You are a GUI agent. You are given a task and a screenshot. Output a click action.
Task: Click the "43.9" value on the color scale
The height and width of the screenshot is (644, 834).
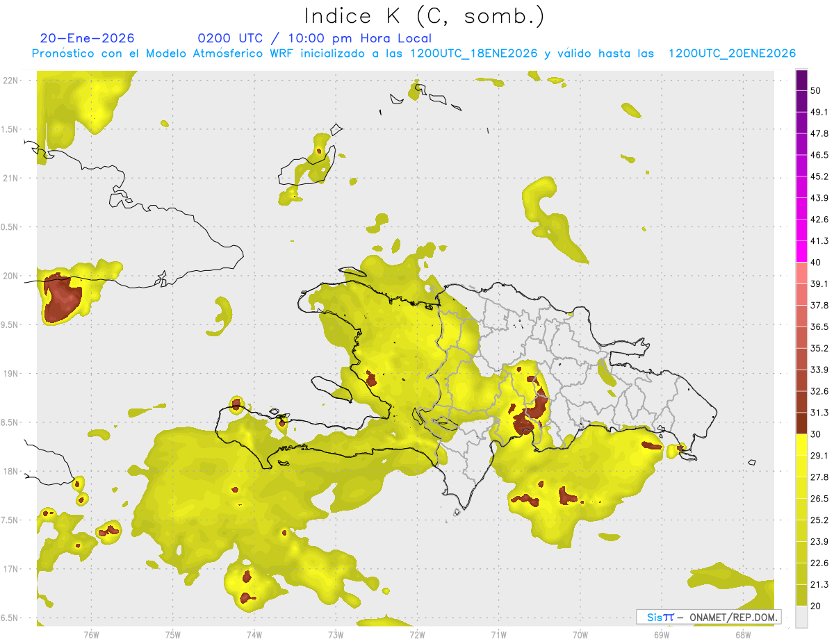pyautogui.click(x=819, y=198)
